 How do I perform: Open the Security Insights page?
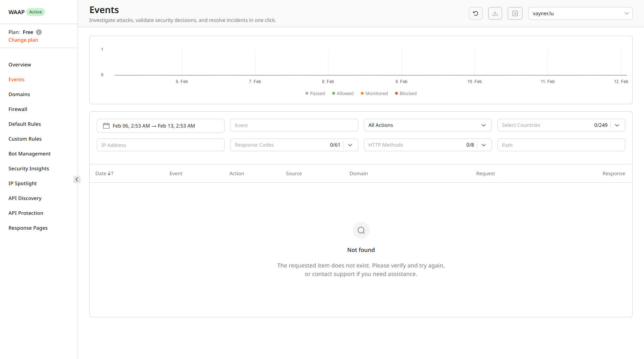29,168
